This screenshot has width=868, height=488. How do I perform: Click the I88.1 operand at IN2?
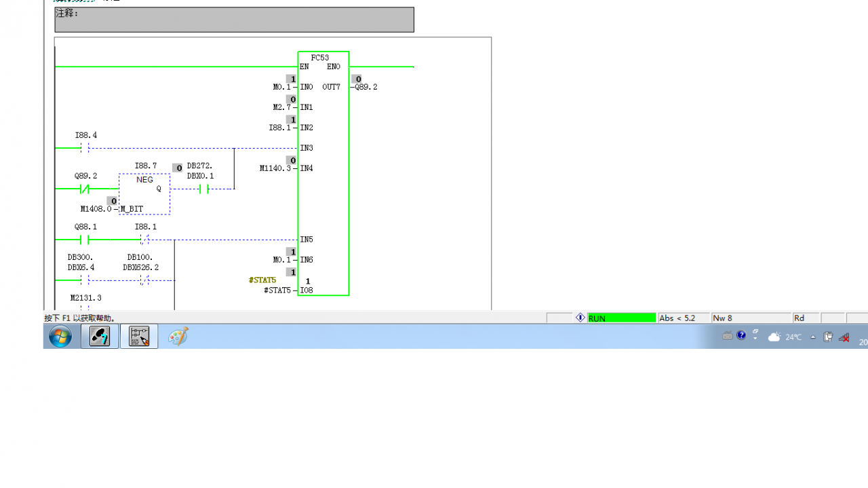click(279, 128)
